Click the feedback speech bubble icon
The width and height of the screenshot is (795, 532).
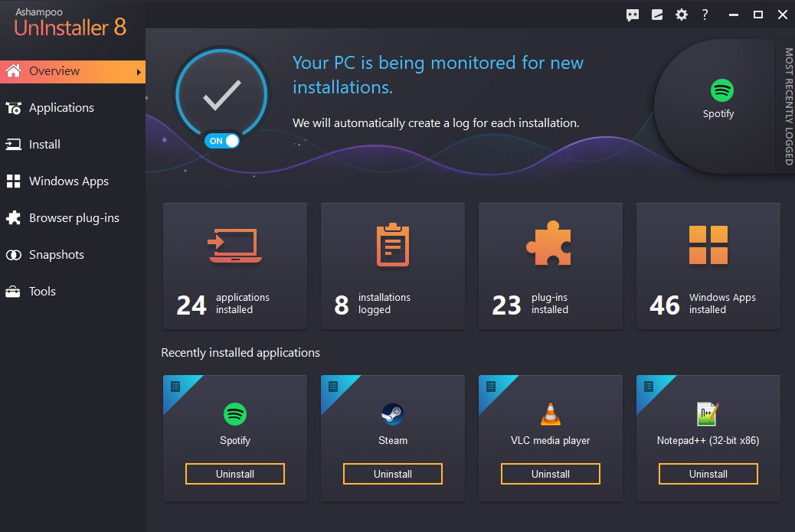coord(633,15)
